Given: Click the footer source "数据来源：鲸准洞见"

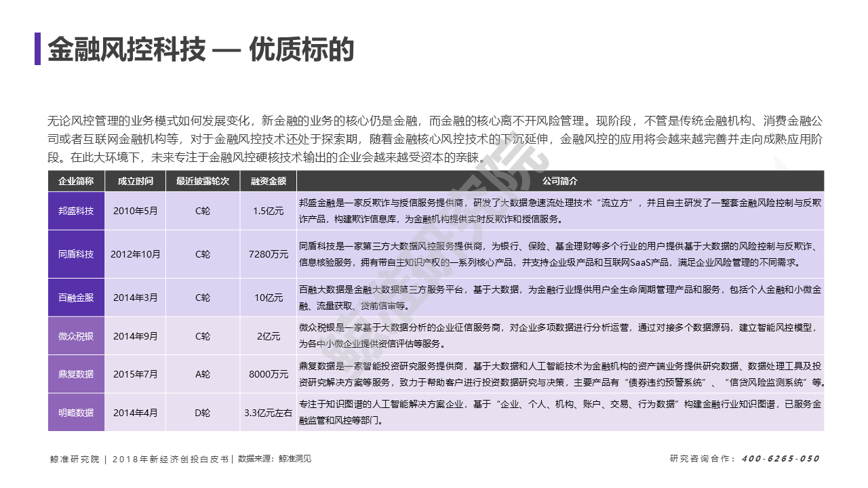Looking at the screenshot, I should (274, 459).
